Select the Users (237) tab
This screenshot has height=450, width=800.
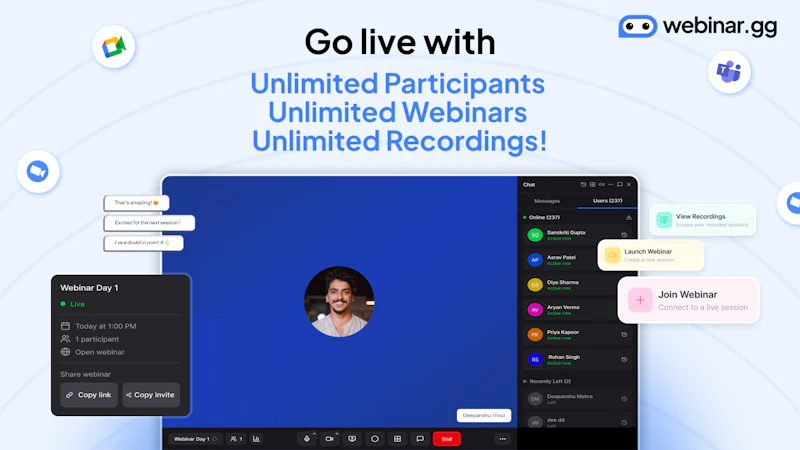607,201
